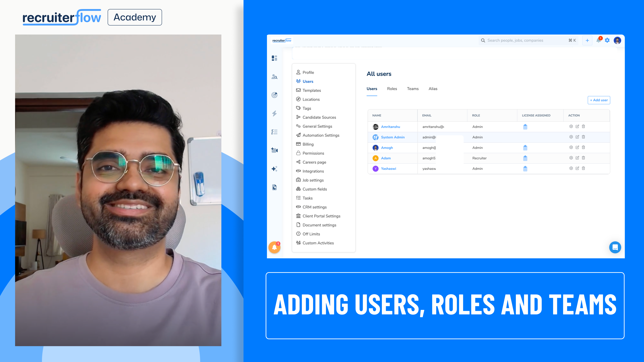Click the plus quick-add icon
This screenshot has height=362, width=644.
[x=587, y=40]
